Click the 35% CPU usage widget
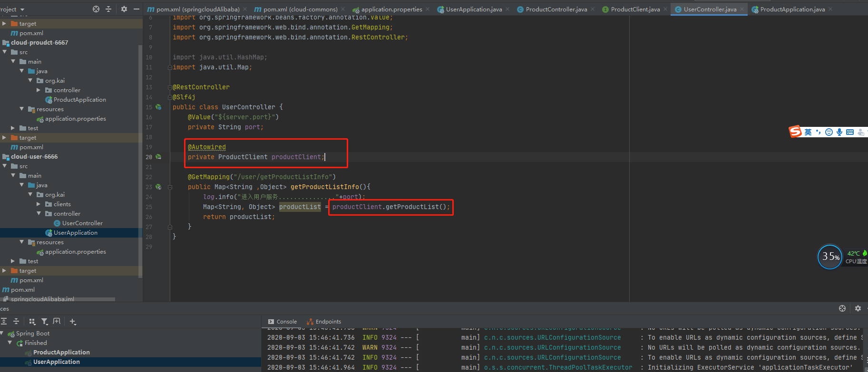Screen dimensions: 868x372 click(x=830, y=257)
